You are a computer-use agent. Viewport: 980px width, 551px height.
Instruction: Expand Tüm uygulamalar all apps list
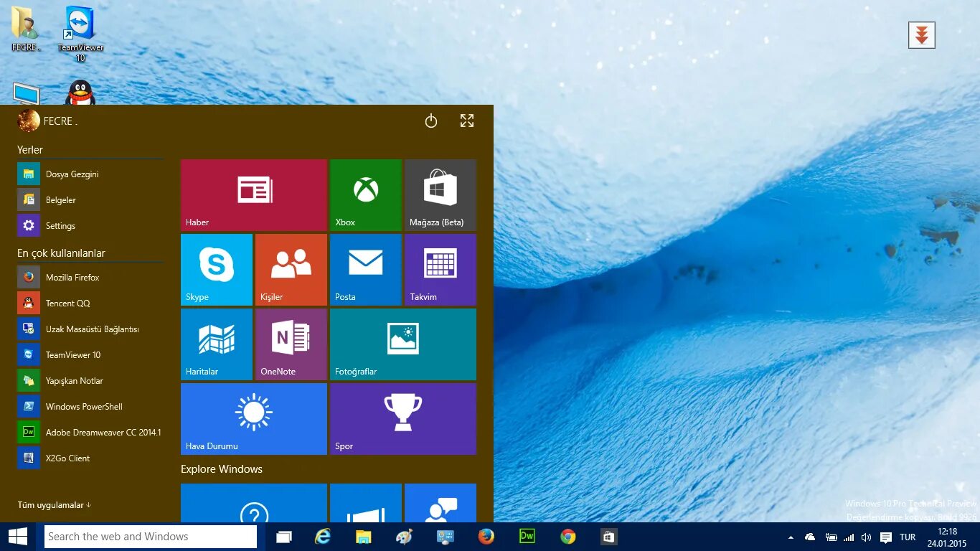click(55, 505)
